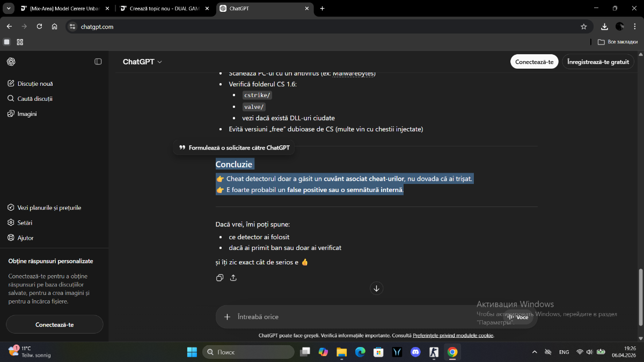Screen dimensions: 644x362
Task: Click Conectează-te button in header
Action: click(x=534, y=62)
